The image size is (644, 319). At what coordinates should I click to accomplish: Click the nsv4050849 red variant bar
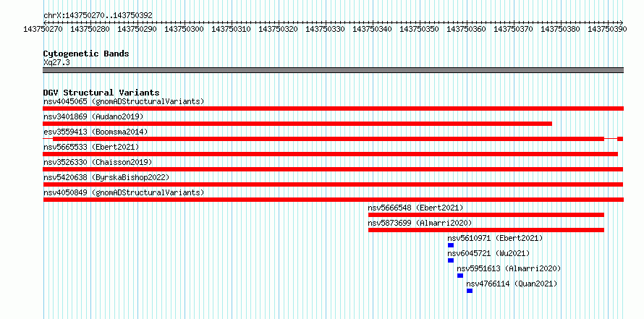pos(333,200)
